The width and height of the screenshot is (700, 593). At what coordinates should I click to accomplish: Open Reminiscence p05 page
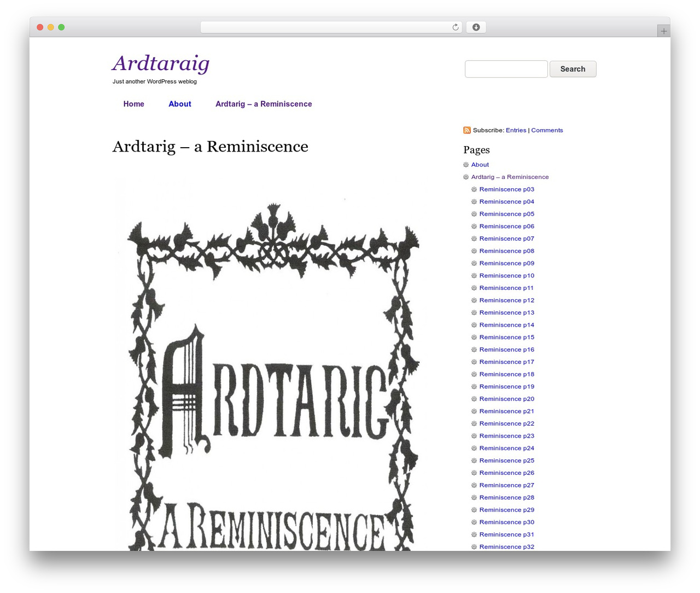click(x=506, y=214)
